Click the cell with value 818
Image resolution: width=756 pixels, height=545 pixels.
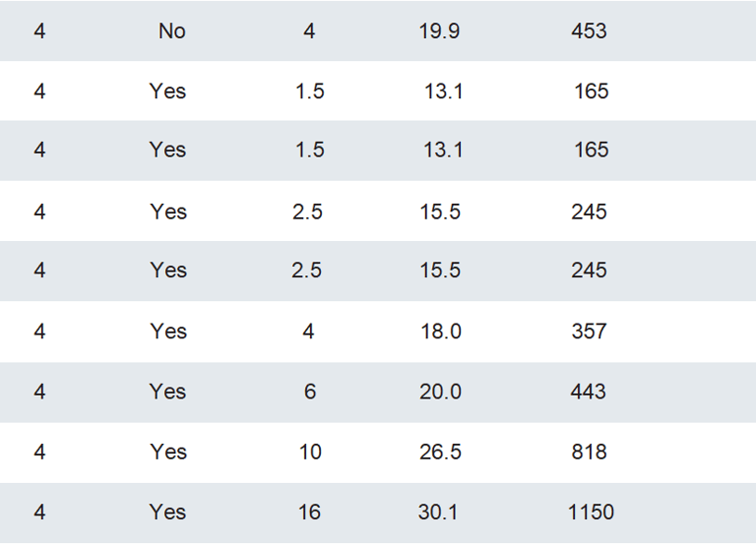coord(589,452)
